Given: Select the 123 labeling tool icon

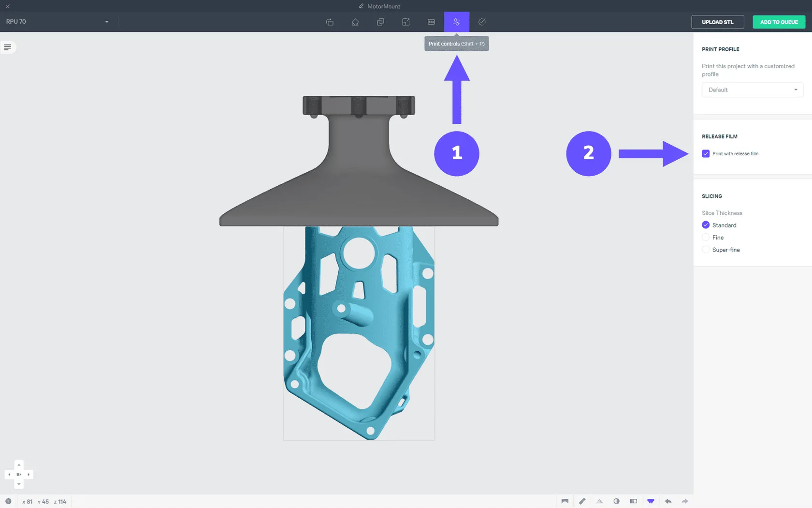Looking at the screenshot, I should (x=431, y=22).
